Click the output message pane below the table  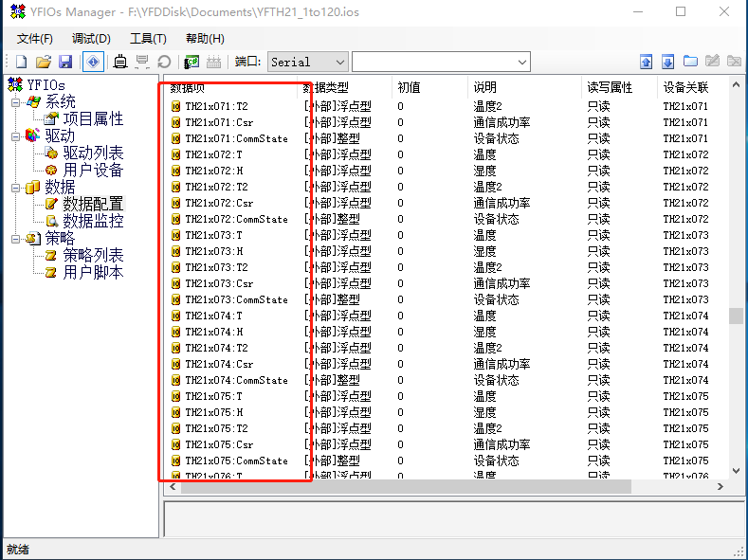point(454,519)
